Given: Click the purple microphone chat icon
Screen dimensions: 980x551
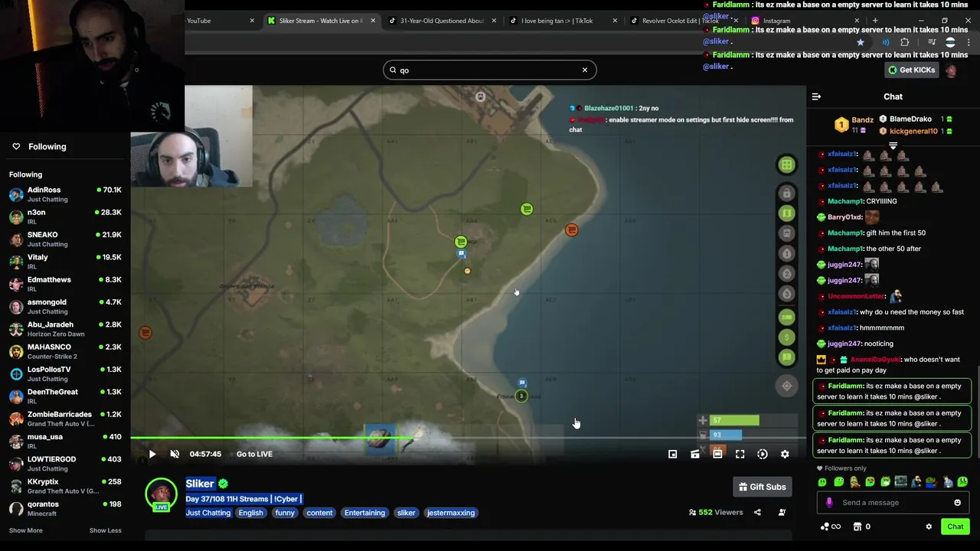Looking at the screenshot, I should [x=829, y=503].
